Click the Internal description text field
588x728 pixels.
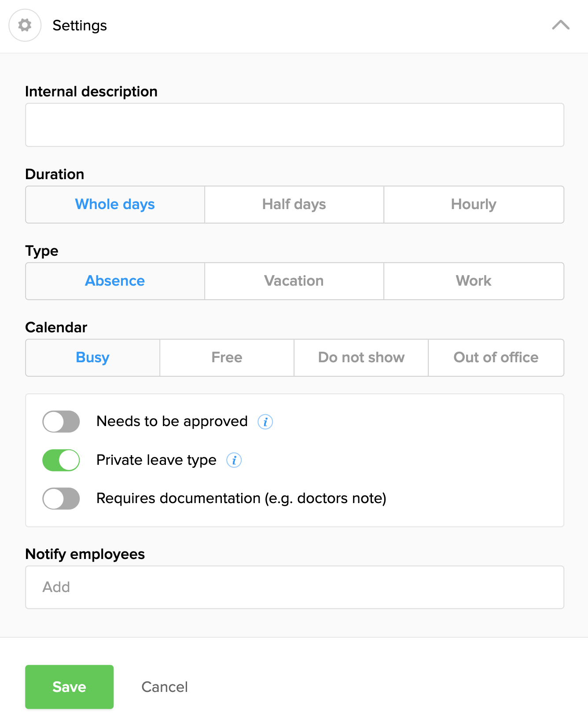[294, 125]
